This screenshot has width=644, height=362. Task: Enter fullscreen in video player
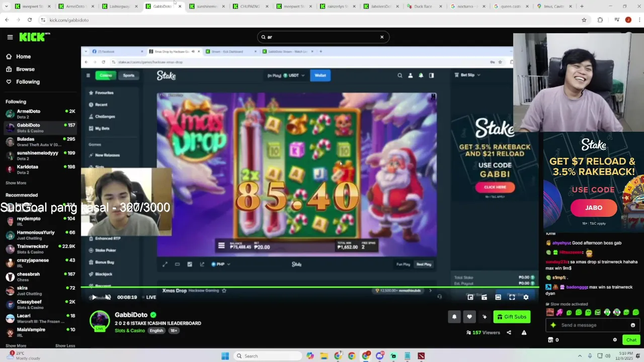[512, 297]
